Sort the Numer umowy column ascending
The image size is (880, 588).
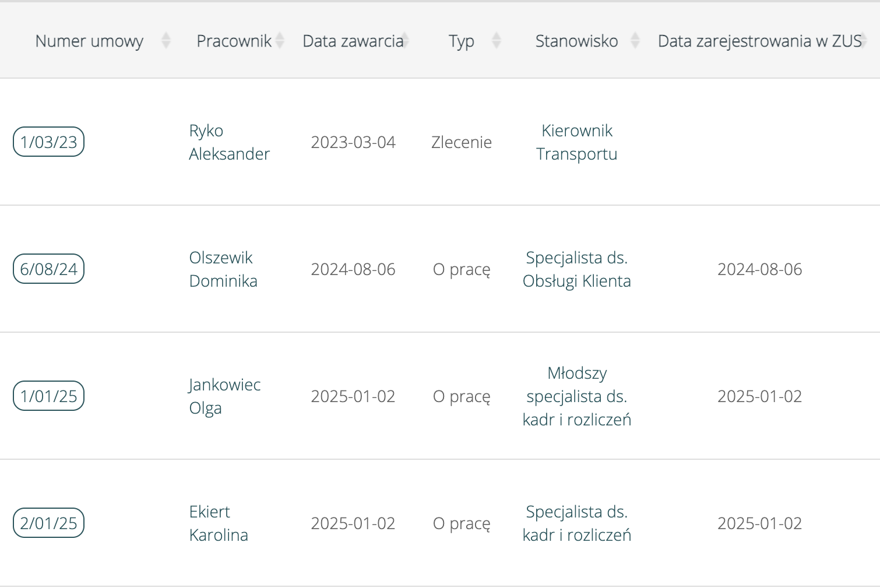[167, 41]
